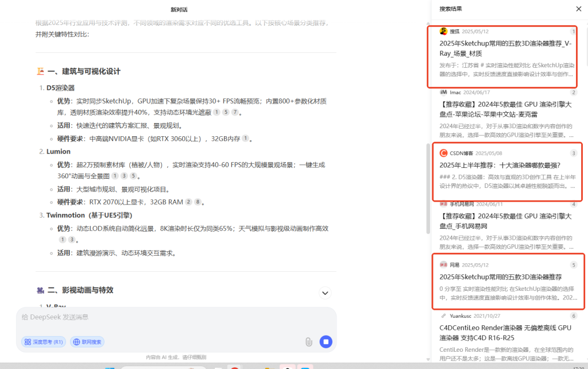
Task: Click citation 1 in D5渲染器 优势 line
Action: tap(216, 112)
